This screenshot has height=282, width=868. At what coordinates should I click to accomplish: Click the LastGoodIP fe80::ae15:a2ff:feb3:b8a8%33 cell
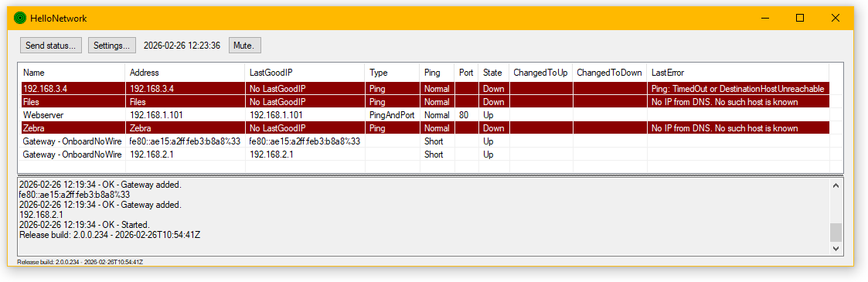pos(305,141)
